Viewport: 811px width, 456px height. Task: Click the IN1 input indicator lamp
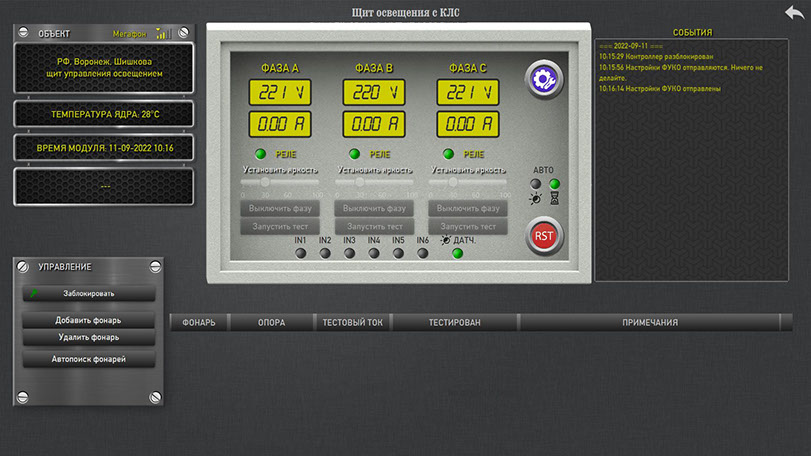300,253
